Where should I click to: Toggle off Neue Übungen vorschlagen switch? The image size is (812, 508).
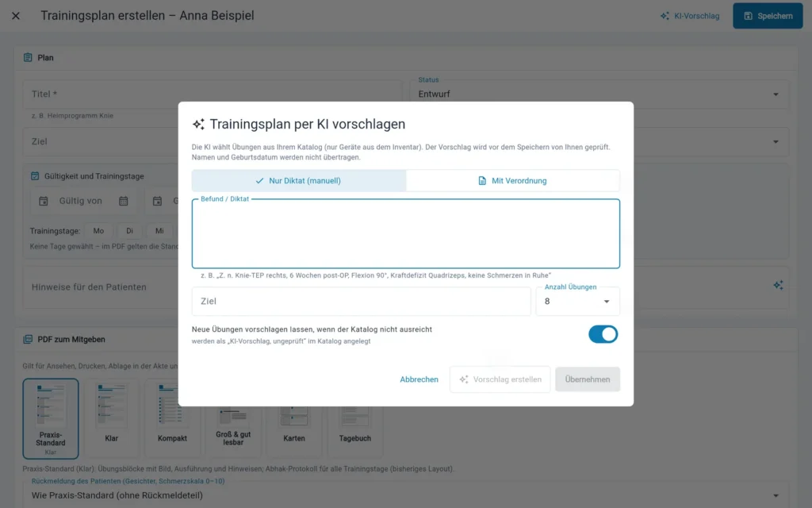point(603,334)
